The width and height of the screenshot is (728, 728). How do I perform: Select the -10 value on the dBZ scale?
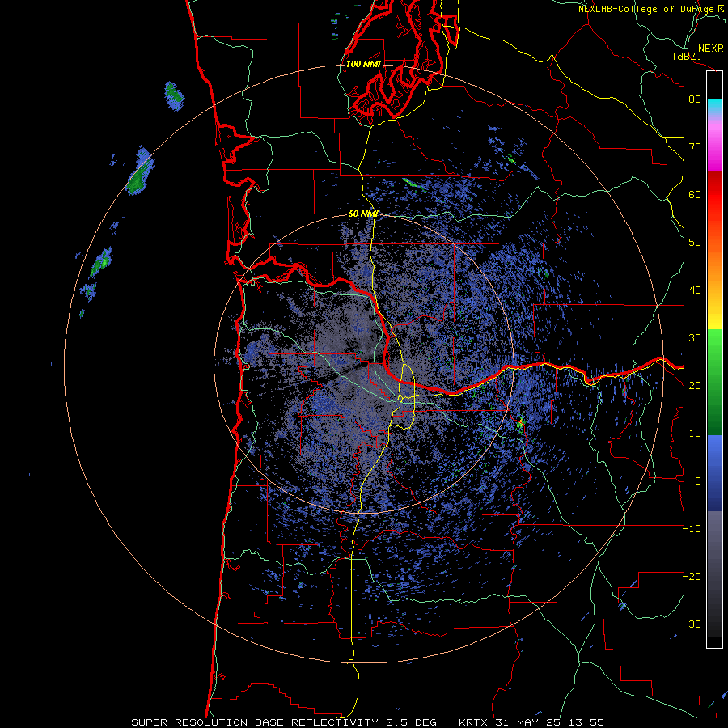(692, 529)
